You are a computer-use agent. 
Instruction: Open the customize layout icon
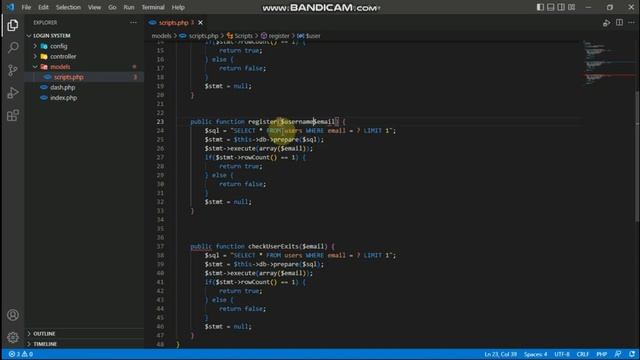[x=572, y=7]
